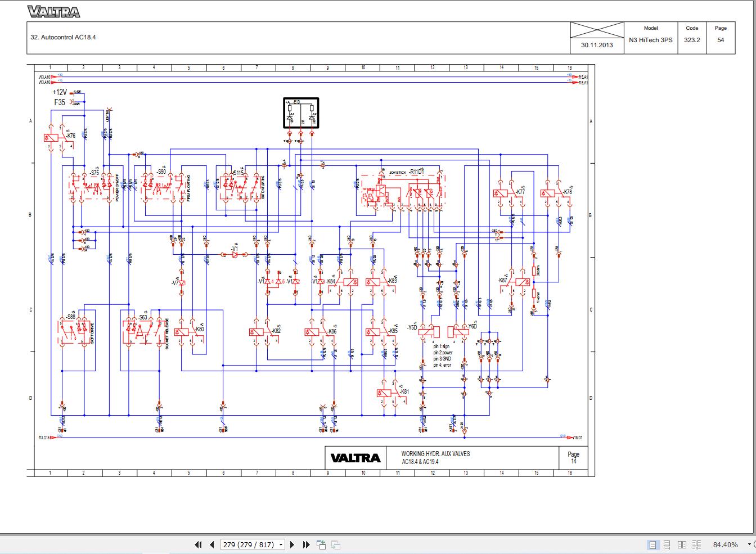Switch to continuous page scrolling layout
Viewport: 756px width, 554px height.
[667, 544]
